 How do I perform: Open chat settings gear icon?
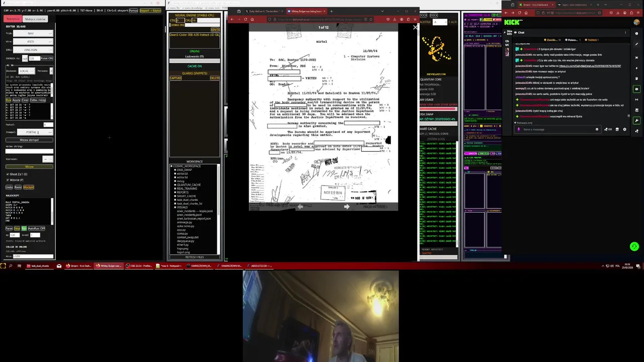coord(625,129)
